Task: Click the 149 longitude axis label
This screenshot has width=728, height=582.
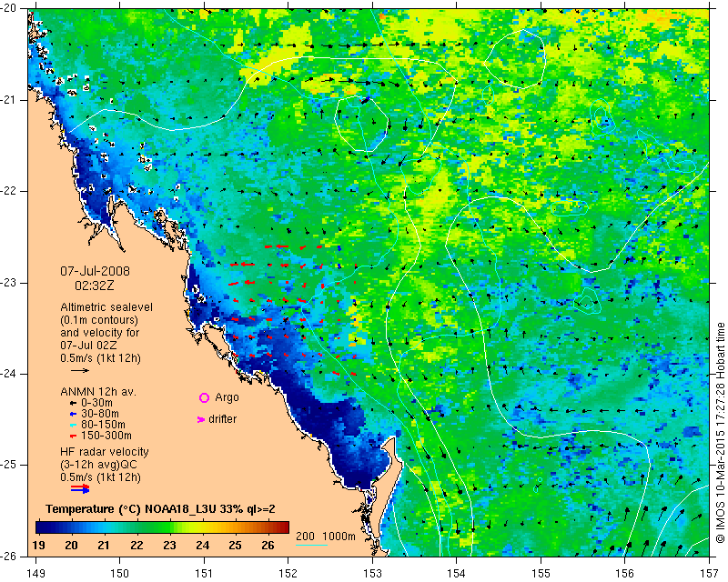Action: click(35, 574)
